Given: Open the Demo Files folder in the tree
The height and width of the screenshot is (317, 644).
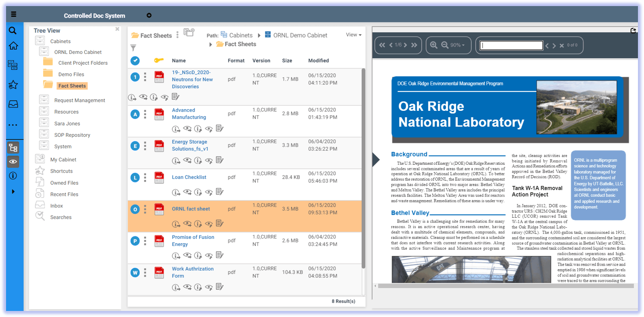Looking at the screenshot, I should click(71, 75).
